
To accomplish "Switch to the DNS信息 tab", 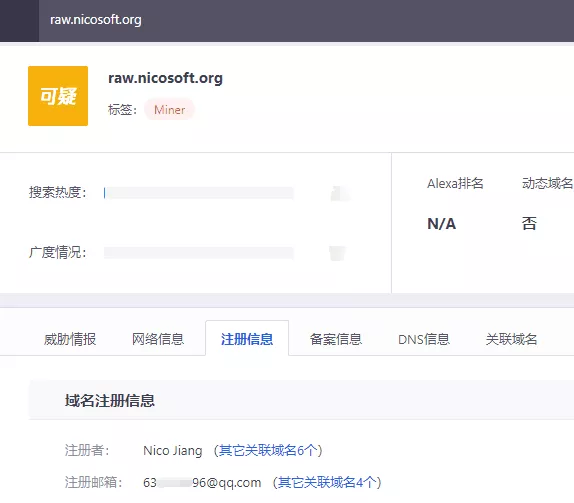I will pos(424,339).
